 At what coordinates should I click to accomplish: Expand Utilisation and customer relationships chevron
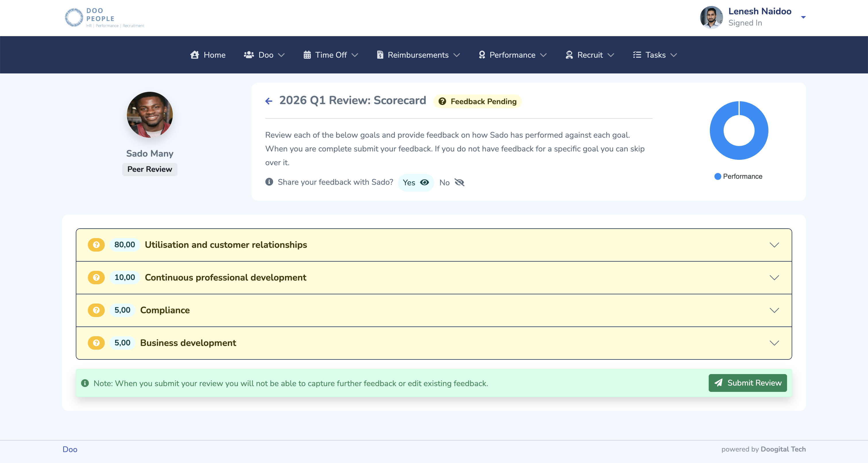pyautogui.click(x=774, y=245)
